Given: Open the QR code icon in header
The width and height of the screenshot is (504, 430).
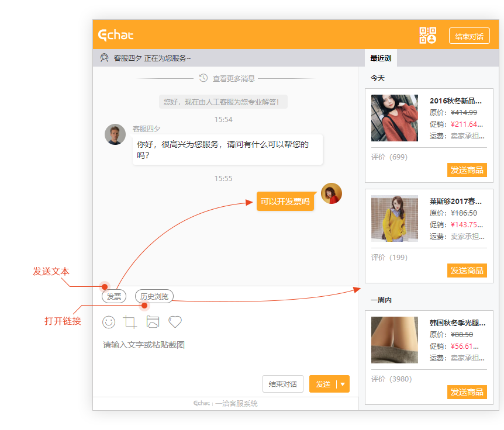Looking at the screenshot, I should 428,36.
